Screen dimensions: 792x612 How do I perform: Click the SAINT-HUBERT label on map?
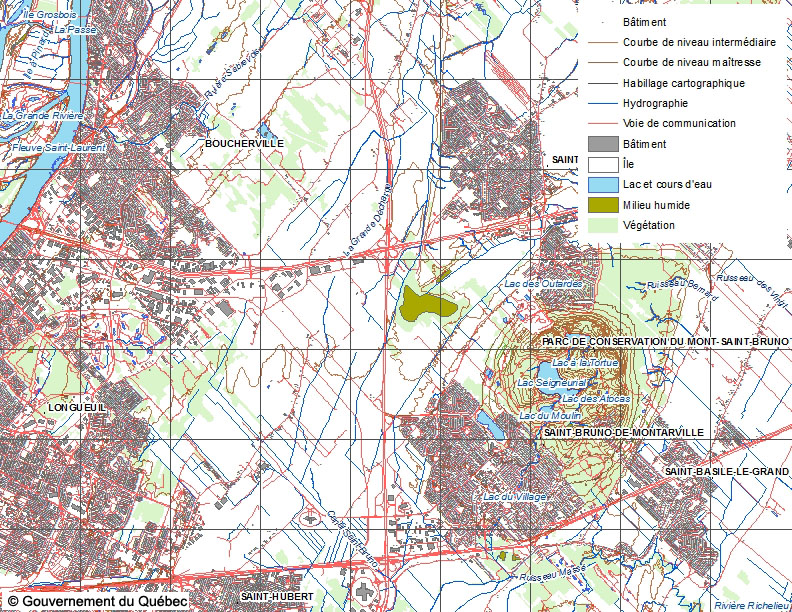(x=277, y=596)
